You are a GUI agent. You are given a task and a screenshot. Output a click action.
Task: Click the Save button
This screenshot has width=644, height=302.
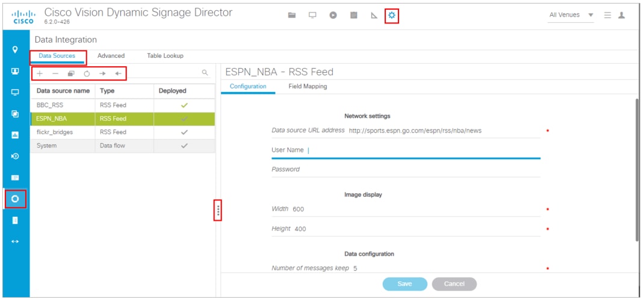(x=404, y=284)
